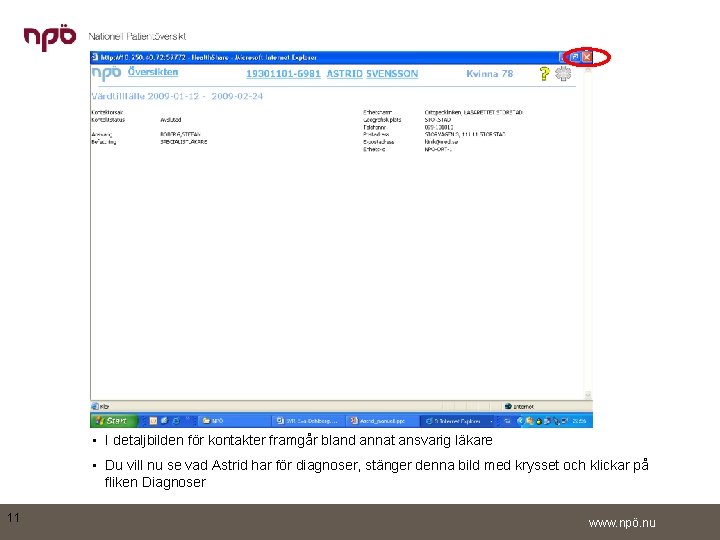Close the HealthShare Internet Explorer window
The height and width of the screenshot is (540, 720).
coord(587,57)
